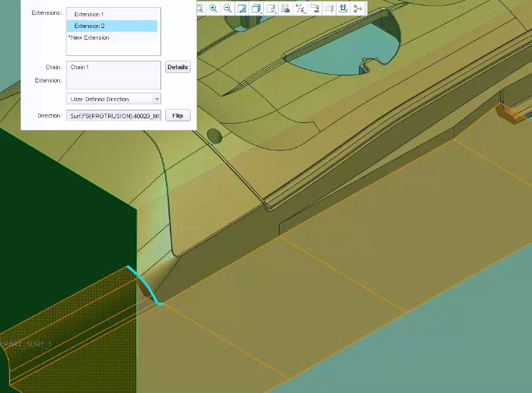Toggle the annotation display icon

click(315, 8)
